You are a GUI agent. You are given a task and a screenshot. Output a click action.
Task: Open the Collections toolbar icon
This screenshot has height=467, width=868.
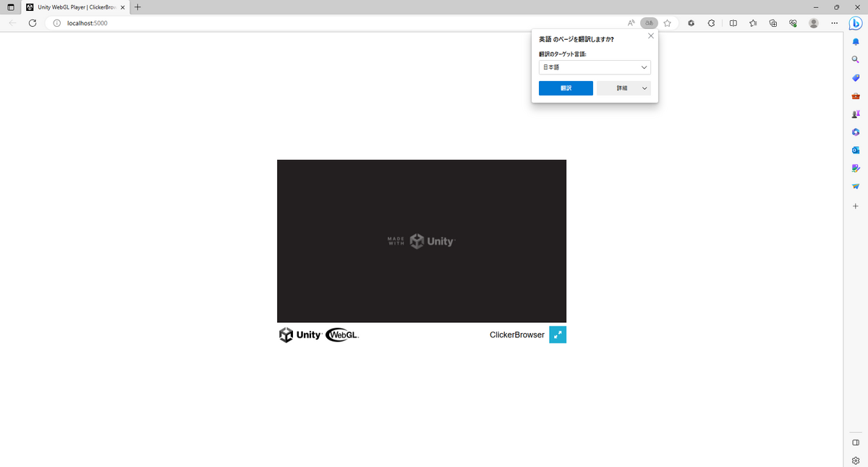click(773, 22)
